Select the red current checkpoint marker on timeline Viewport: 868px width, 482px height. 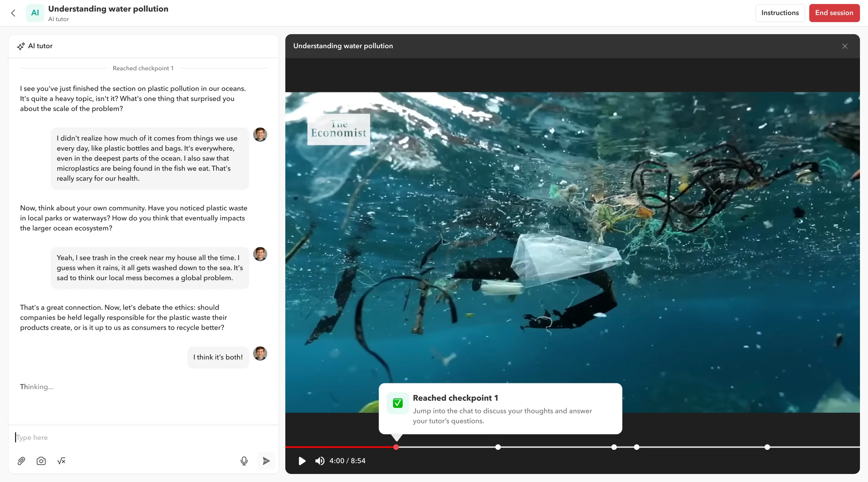tap(396, 447)
